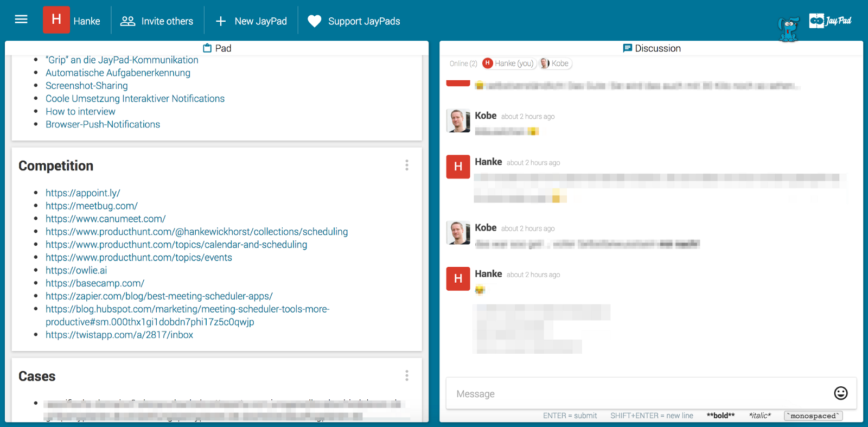Open Zapier best meeting scheduler apps link

[159, 296]
